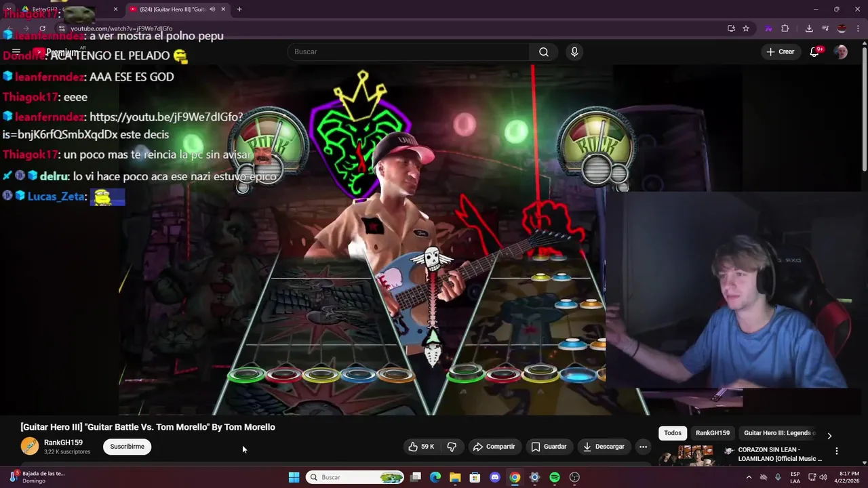This screenshot has width=868, height=488.
Task: Open Chrome downloads icon
Action: (809, 28)
